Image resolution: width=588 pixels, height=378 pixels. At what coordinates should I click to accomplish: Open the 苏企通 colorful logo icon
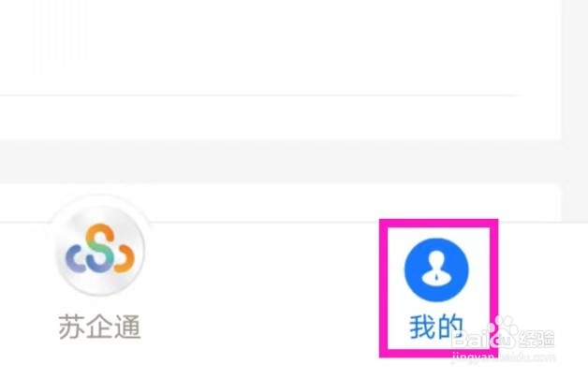[x=100, y=249]
